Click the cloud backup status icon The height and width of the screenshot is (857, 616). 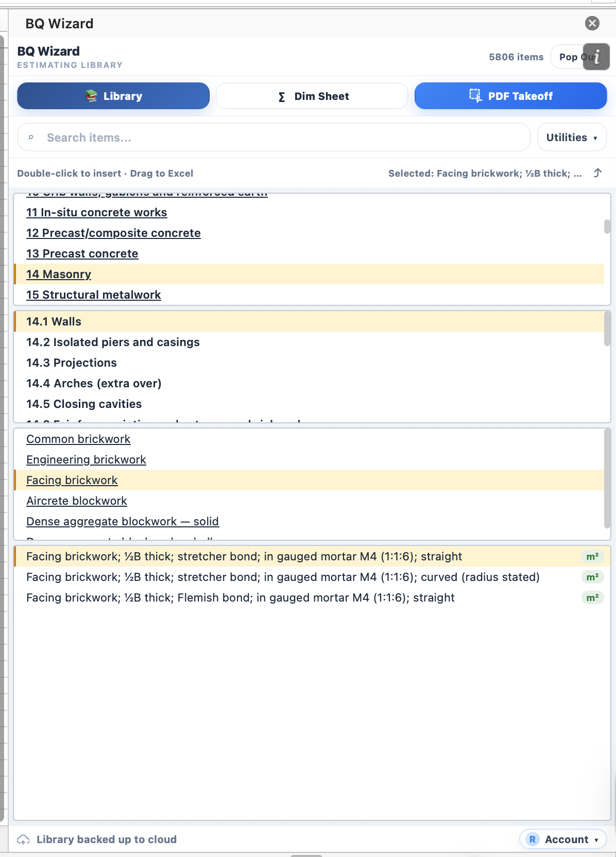coord(23,839)
